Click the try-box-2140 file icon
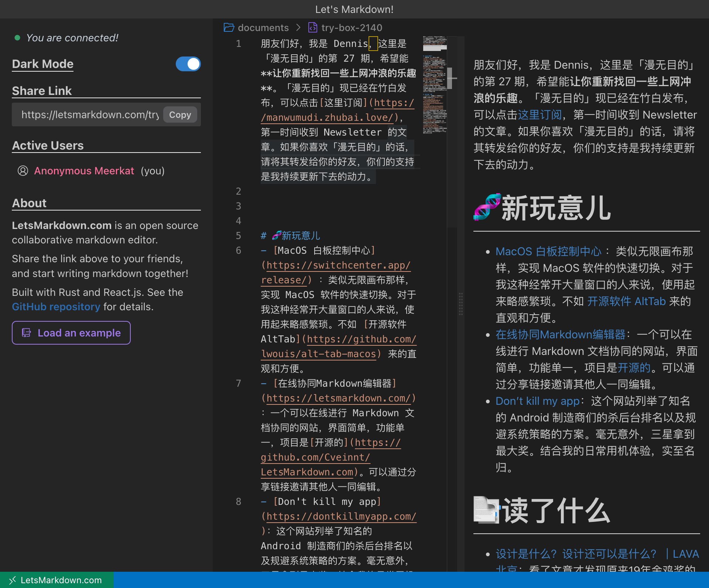This screenshot has width=709, height=588. pyautogui.click(x=313, y=27)
